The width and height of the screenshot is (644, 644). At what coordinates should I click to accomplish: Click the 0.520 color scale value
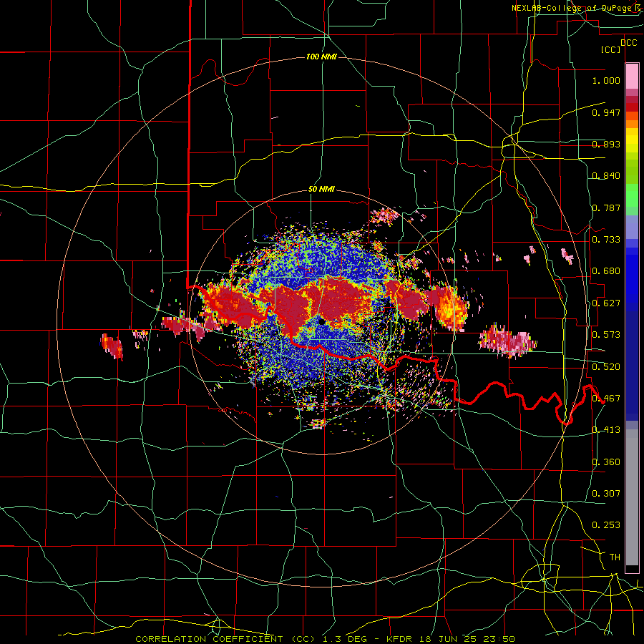pyautogui.click(x=606, y=367)
